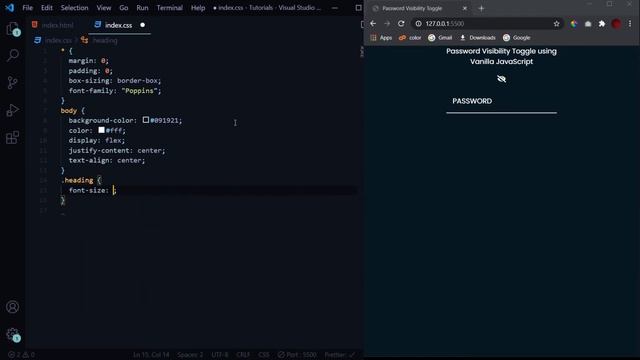This screenshot has height=360, width=640.
Task: Click the VS Code logo icon
Action: click(x=9, y=8)
